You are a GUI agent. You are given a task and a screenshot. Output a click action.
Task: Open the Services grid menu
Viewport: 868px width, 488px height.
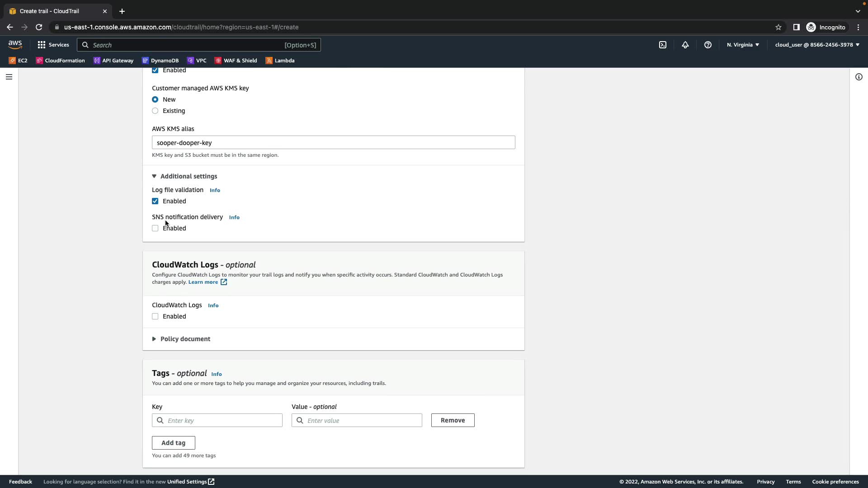tap(53, 45)
